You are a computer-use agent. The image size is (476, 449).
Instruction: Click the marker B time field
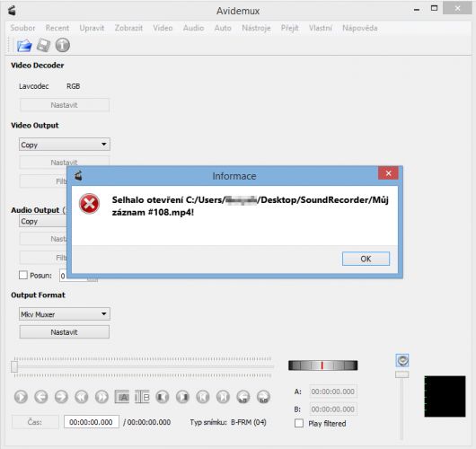(x=333, y=409)
